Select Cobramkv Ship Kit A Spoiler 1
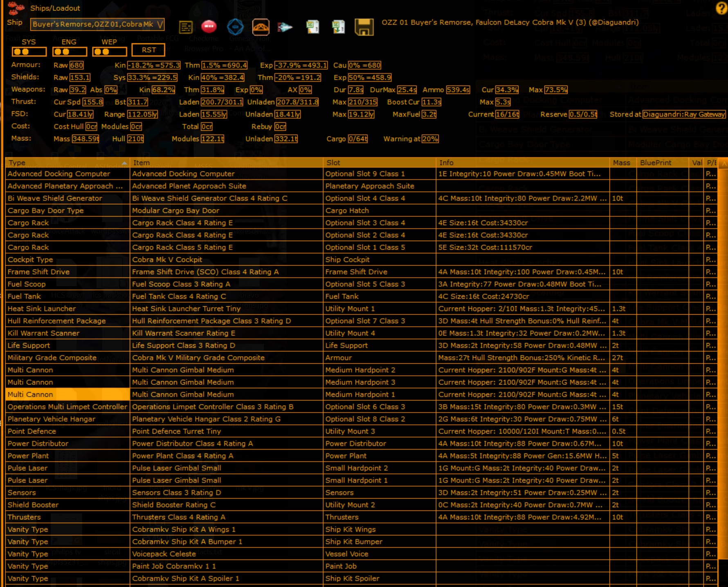This screenshot has width=728, height=587. tap(226, 578)
